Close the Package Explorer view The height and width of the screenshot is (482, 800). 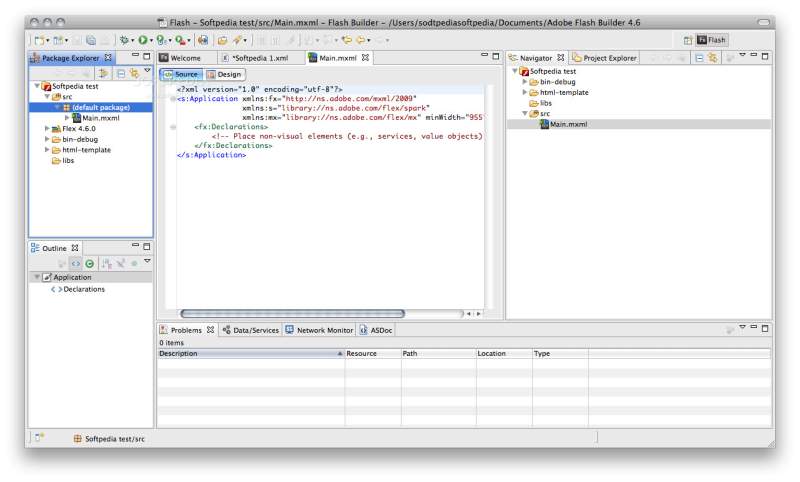click(x=108, y=58)
